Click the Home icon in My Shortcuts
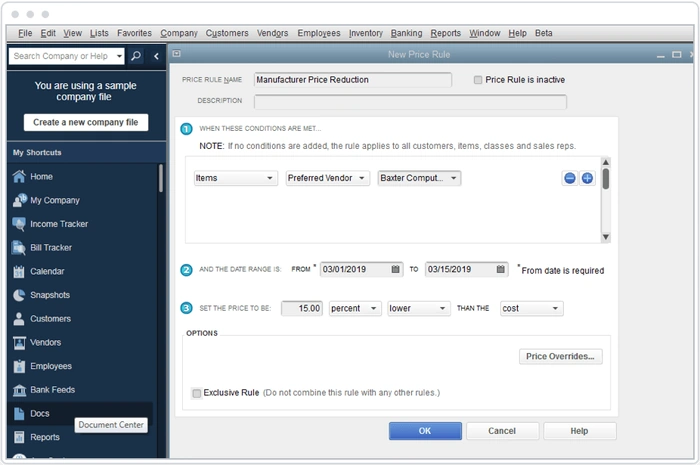 point(19,176)
